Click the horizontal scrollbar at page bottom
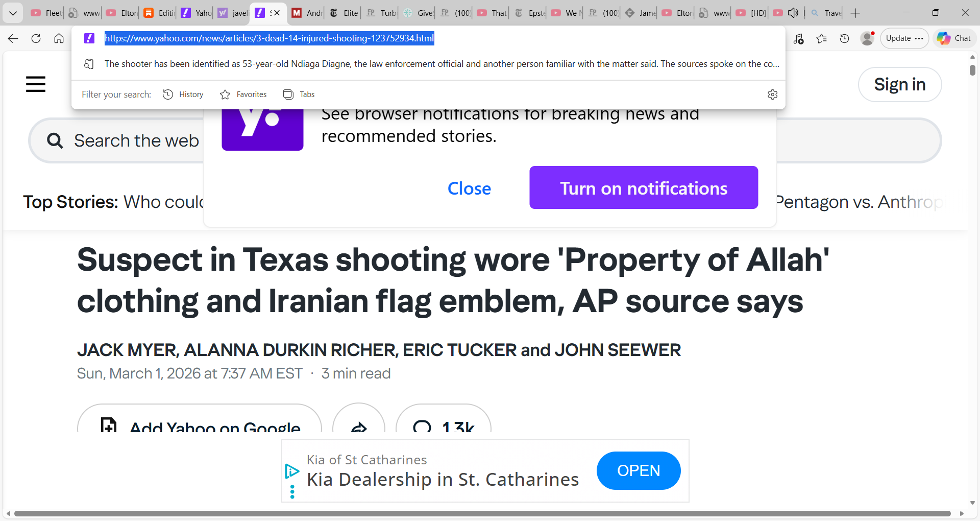This screenshot has width=980, height=521. point(482,514)
